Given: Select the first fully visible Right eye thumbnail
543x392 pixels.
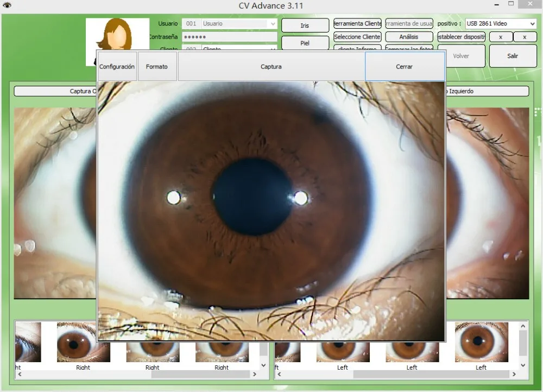Looking at the screenshot, I should 83,342.
